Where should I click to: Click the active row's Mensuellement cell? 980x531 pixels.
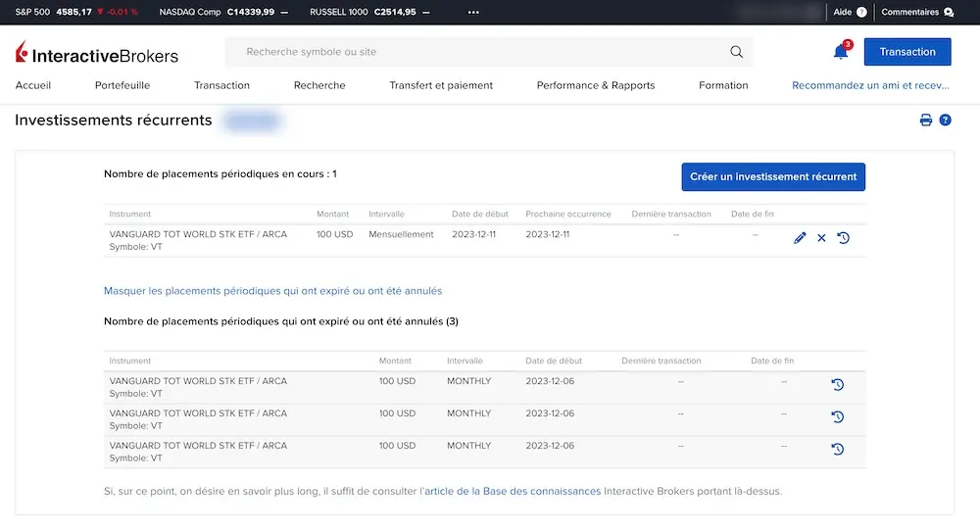point(401,234)
